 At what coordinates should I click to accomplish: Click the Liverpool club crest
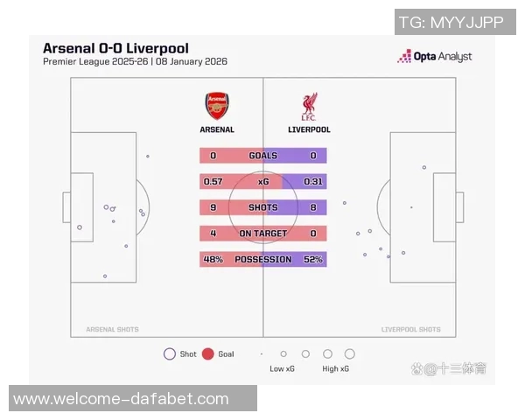point(308,106)
